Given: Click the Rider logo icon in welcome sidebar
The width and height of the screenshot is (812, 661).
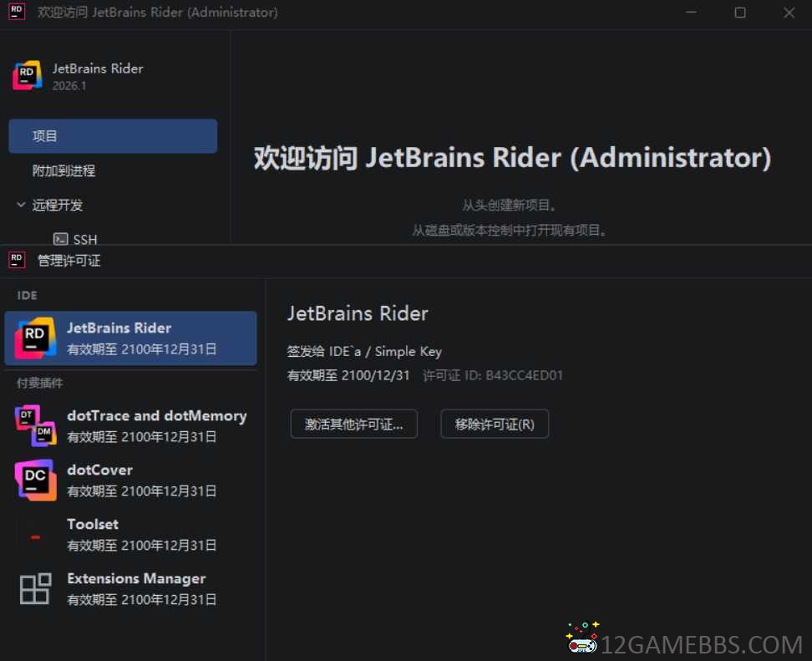Looking at the screenshot, I should point(28,75).
